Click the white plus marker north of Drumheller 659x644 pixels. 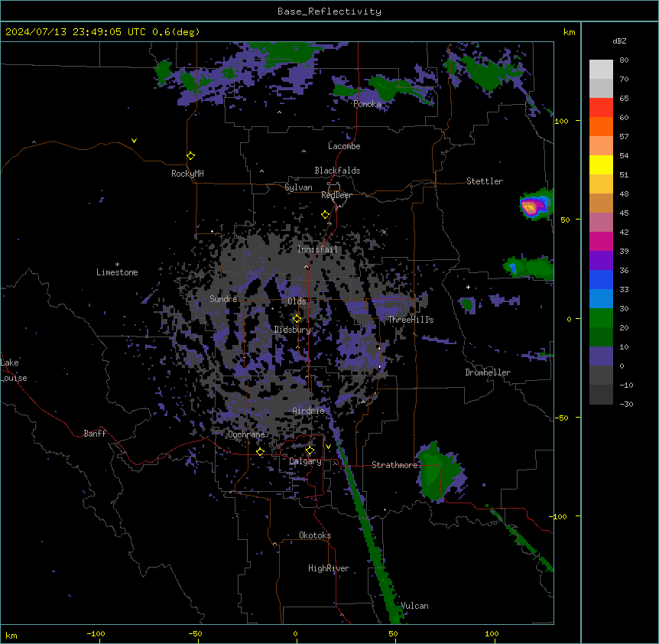point(468,287)
